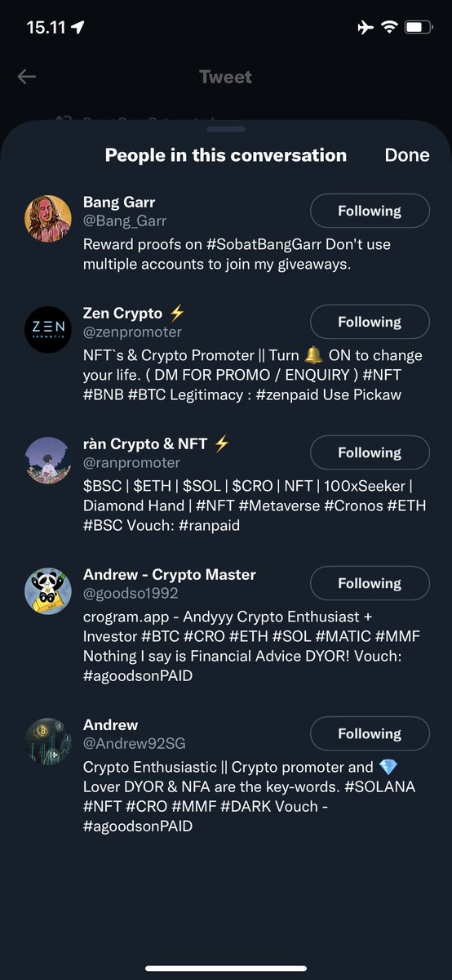This screenshot has width=452, height=980.
Task: Select the @goodso1992 username
Action: coord(131,594)
